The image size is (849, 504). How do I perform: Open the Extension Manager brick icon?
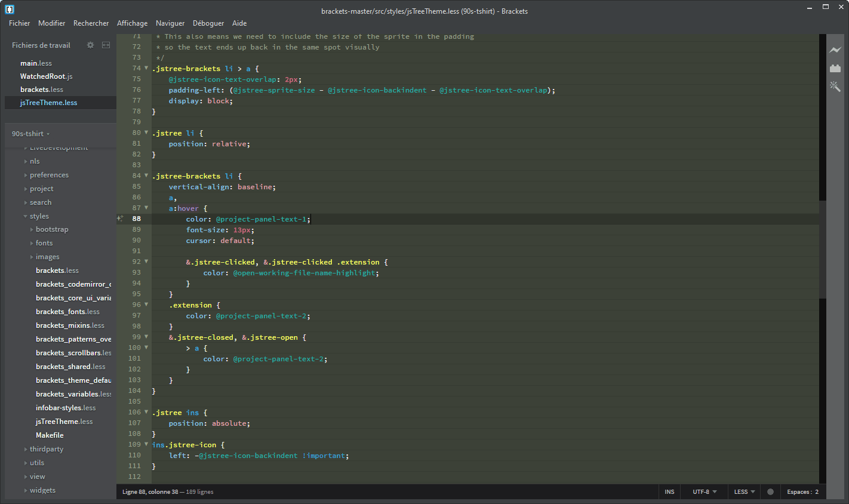[x=835, y=68]
